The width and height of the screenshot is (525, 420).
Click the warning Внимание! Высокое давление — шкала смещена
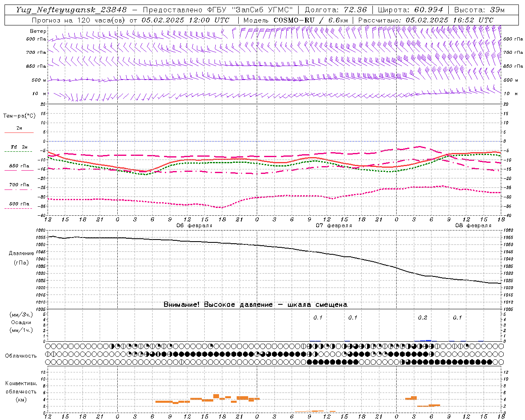[x=256, y=305]
